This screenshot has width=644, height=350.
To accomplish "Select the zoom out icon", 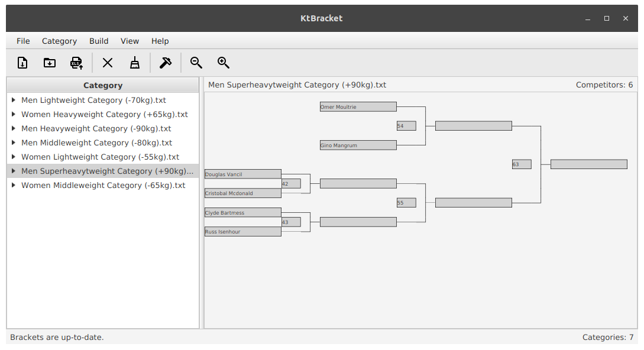I will [196, 62].
